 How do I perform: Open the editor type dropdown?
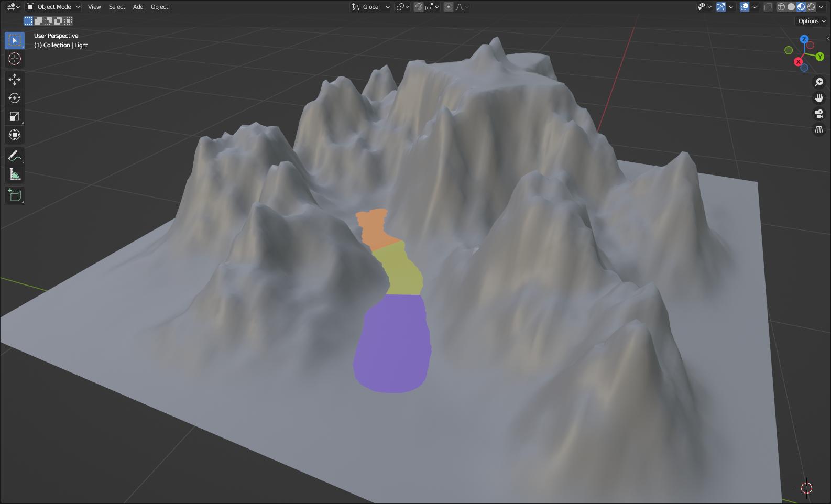13,7
